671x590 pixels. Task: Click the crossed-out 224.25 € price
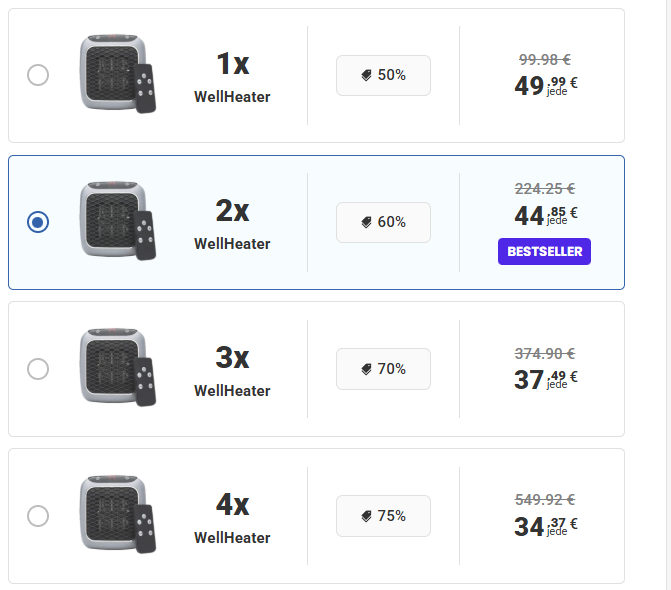tap(544, 188)
